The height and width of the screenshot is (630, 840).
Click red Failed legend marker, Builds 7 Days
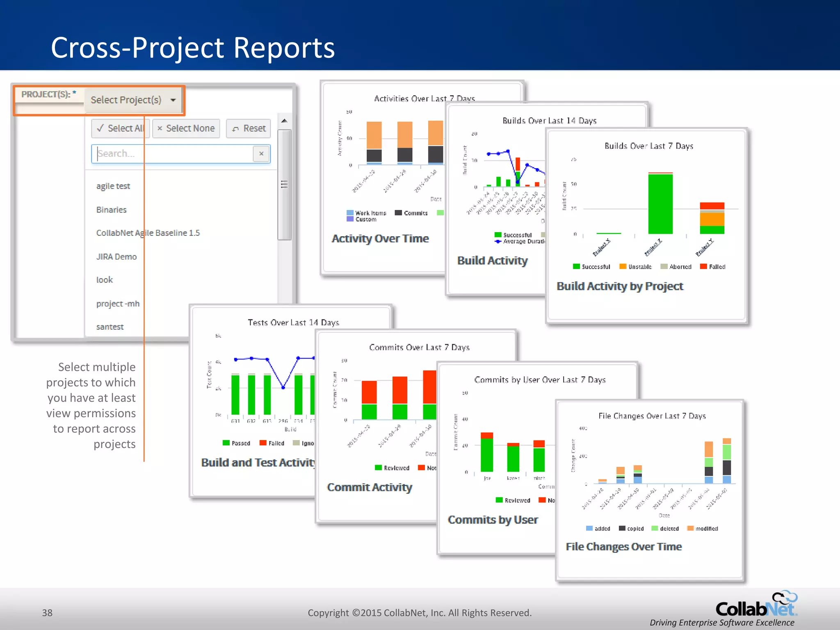click(703, 267)
